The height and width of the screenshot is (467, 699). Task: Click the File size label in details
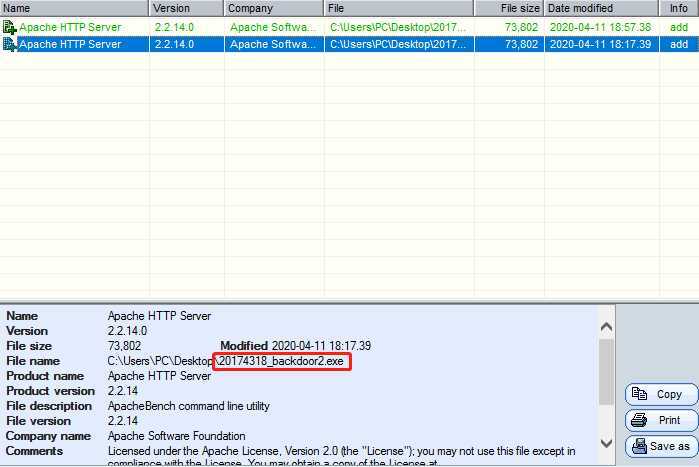click(x=29, y=346)
